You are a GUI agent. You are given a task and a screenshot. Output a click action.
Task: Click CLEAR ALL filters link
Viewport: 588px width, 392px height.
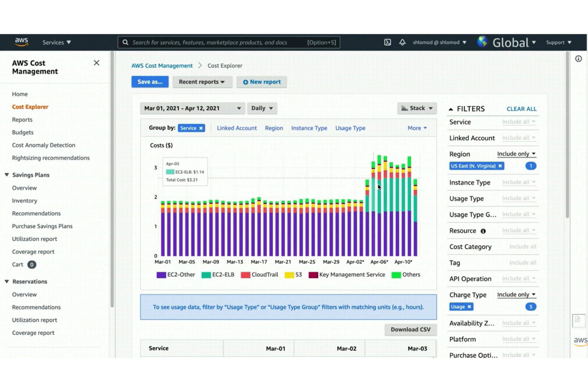pyautogui.click(x=522, y=109)
